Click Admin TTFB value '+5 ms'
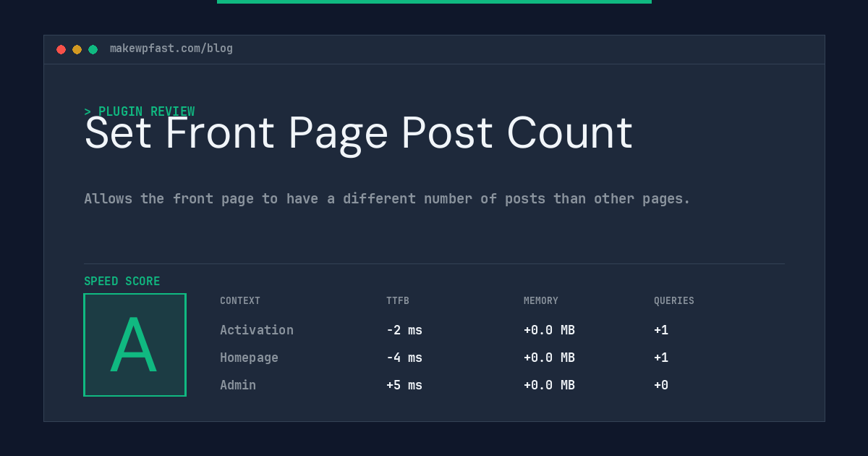Viewport: 868px width, 456px height. pyautogui.click(x=404, y=385)
